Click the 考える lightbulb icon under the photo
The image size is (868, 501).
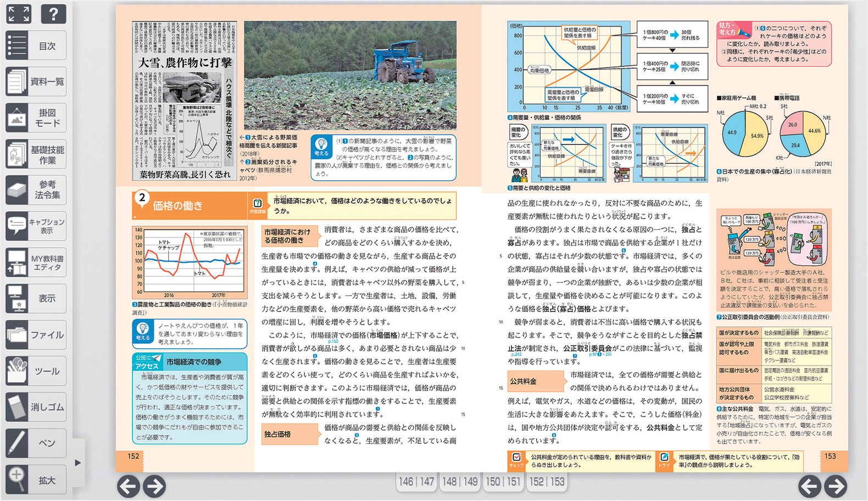[321, 147]
